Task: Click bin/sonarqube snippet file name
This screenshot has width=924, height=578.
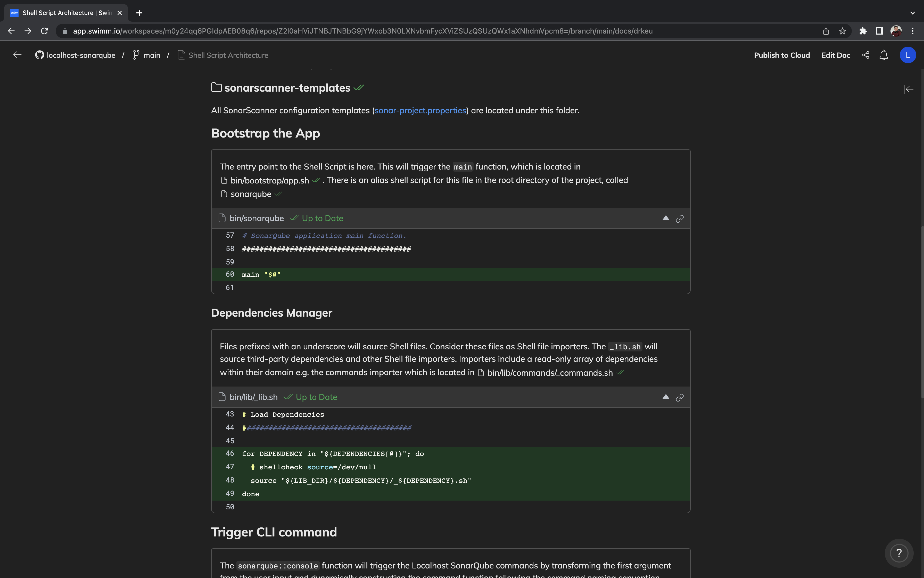Action: [x=257, y=218]
